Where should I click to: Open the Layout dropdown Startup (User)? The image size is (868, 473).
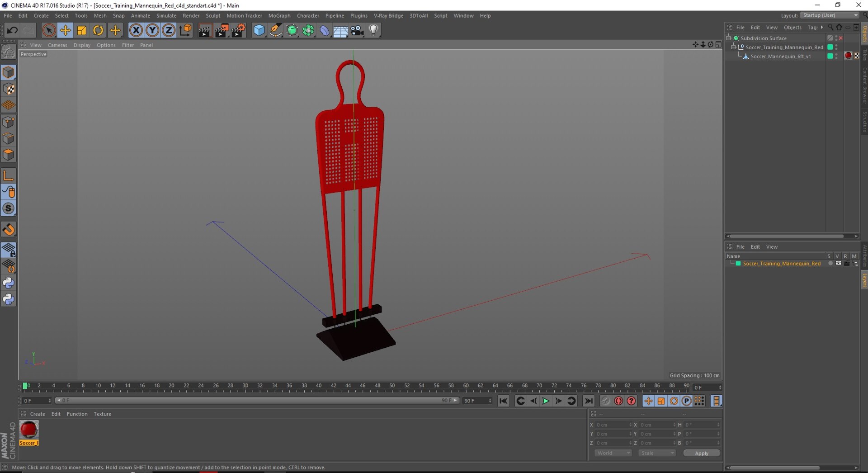click(x=830, y=15)
